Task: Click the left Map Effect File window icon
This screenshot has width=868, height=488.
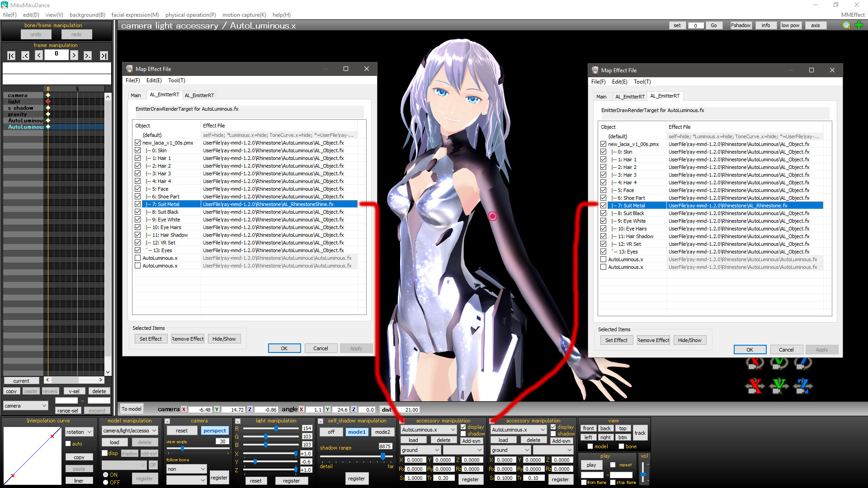Action: point(129,69)
